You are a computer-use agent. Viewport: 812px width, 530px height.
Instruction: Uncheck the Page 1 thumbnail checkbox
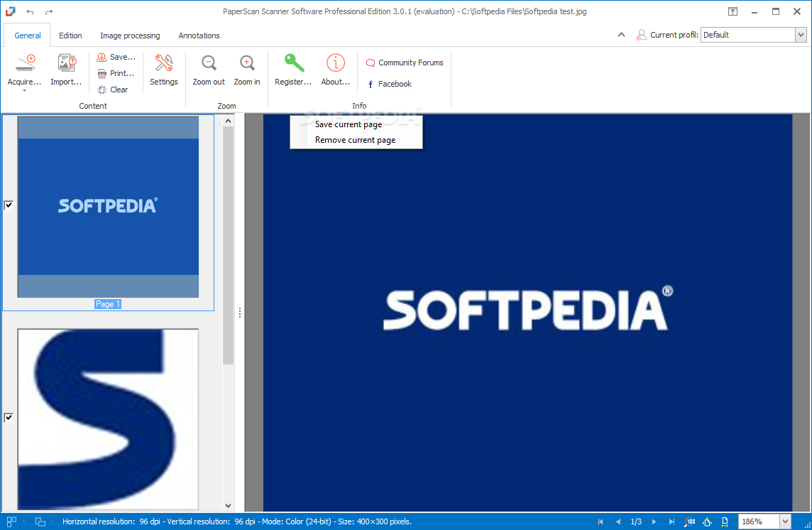tap(9, 205)
